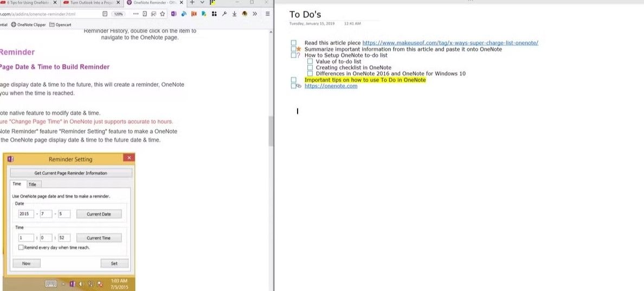Click the 12:41 AM page time
This screenshot has height=291, width=644.
click(x=352, y=23)
